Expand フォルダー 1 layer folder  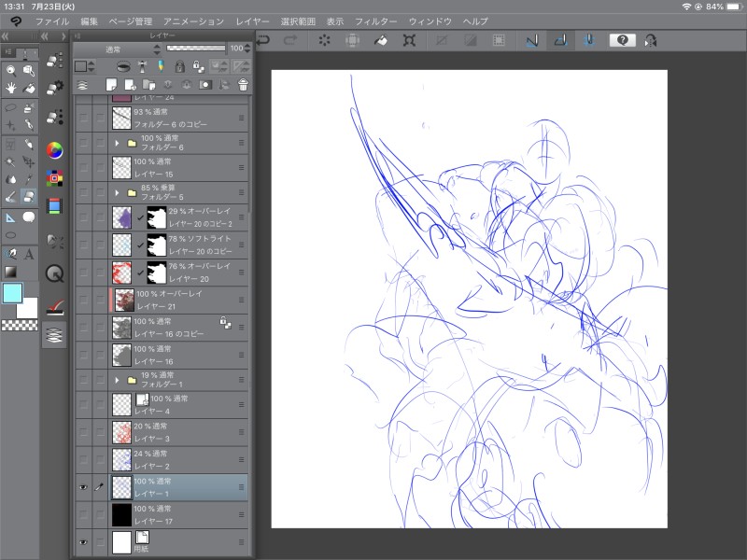pos(118,381)
